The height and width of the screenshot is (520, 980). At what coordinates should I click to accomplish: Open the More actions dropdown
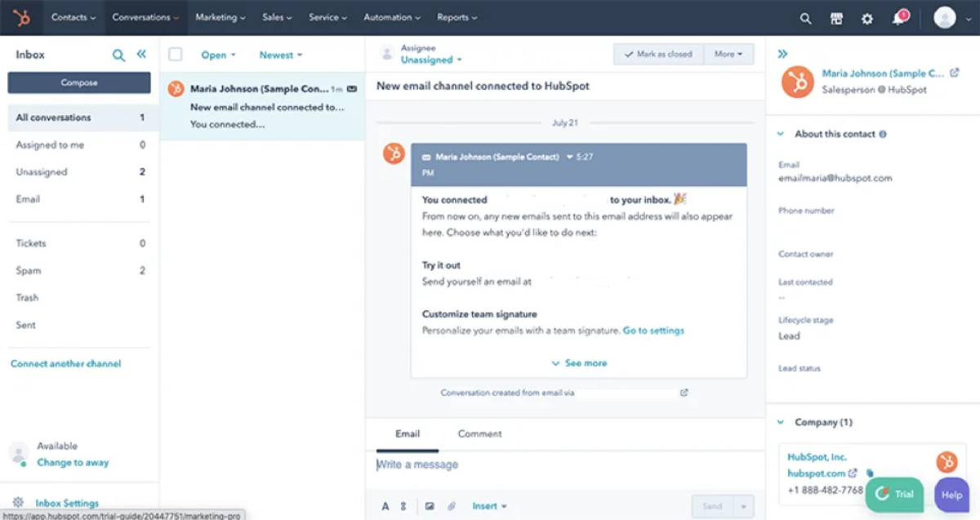click(728, 54)
